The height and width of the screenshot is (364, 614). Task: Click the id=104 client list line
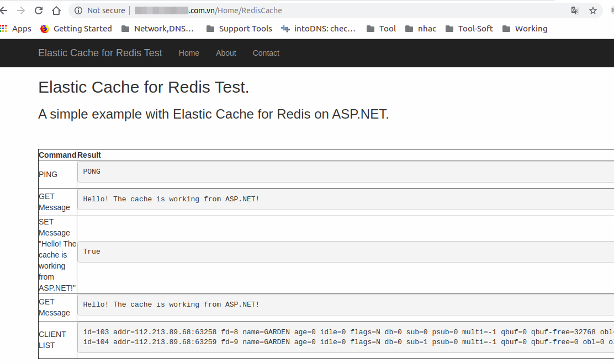click(x=348, y=342)
